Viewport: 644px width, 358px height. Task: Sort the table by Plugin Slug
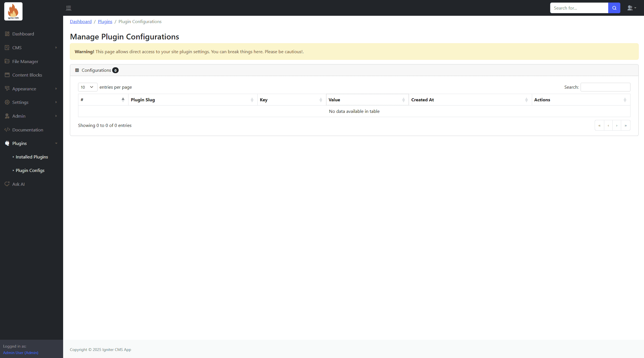192,100
